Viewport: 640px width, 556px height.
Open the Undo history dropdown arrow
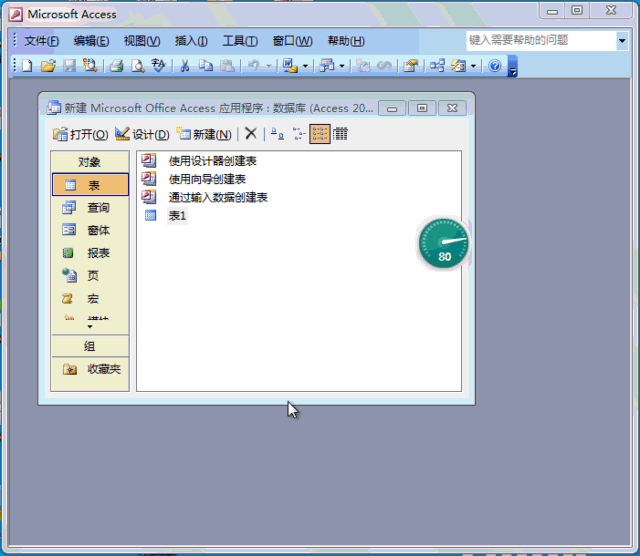point(269,66)
